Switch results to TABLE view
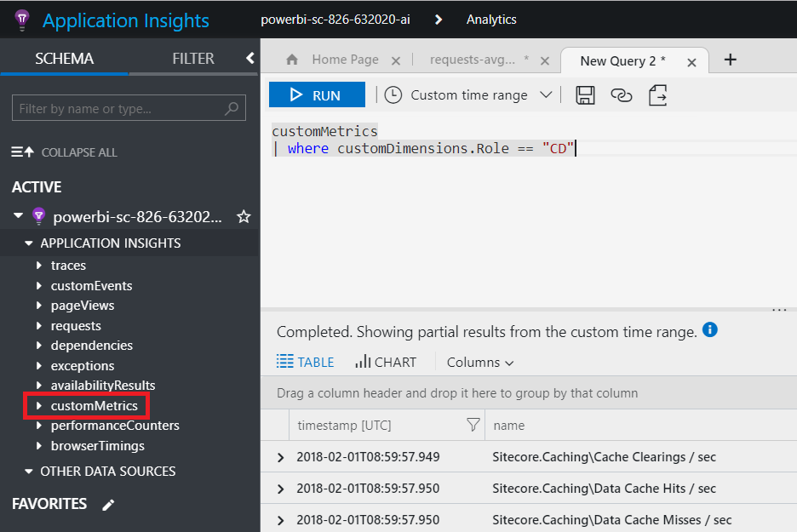The image size is (797, 532). 306,362
